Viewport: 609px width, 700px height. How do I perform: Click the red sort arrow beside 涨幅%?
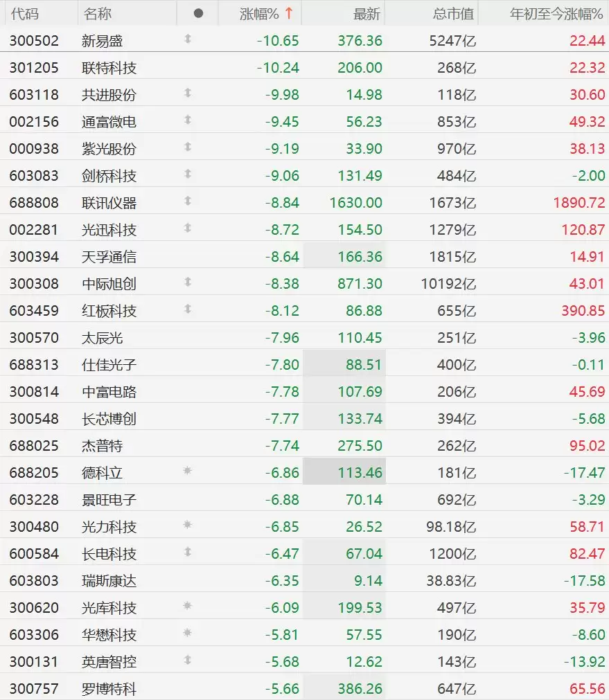coord(289,13)
